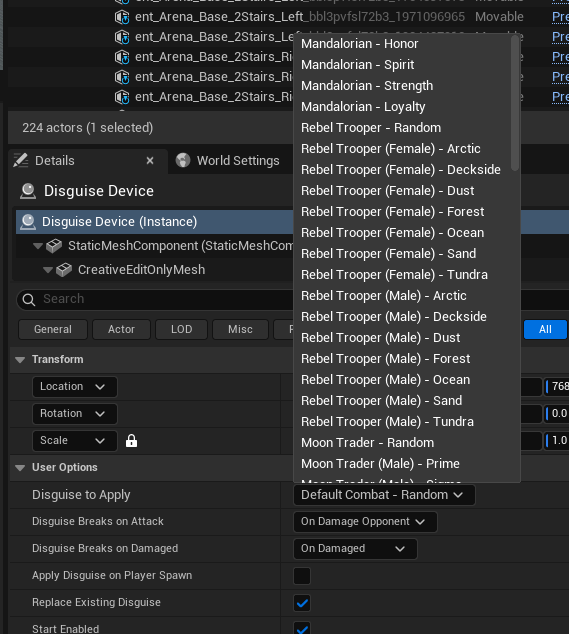Viewport: 569px width, 634px height.
Task: Select Rebel Trooper (Male) - Forest
Action: tap(385, 359)
